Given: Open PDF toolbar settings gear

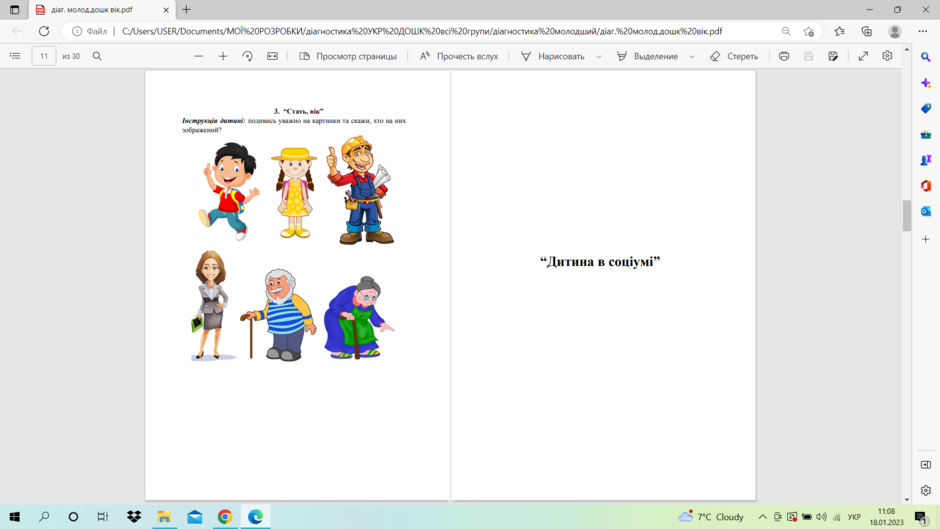Looking at the screenshot, I should (x=887, y=56).
